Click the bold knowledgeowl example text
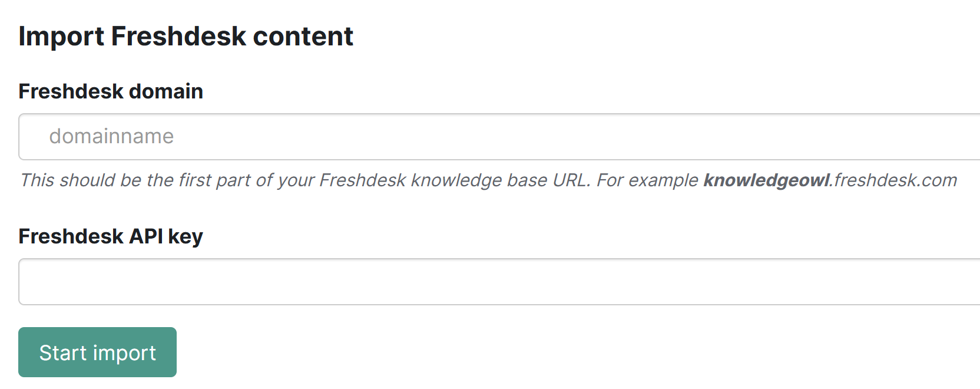Image resolution: width=980 pixels, height=389 pixels. click(764, 180)
